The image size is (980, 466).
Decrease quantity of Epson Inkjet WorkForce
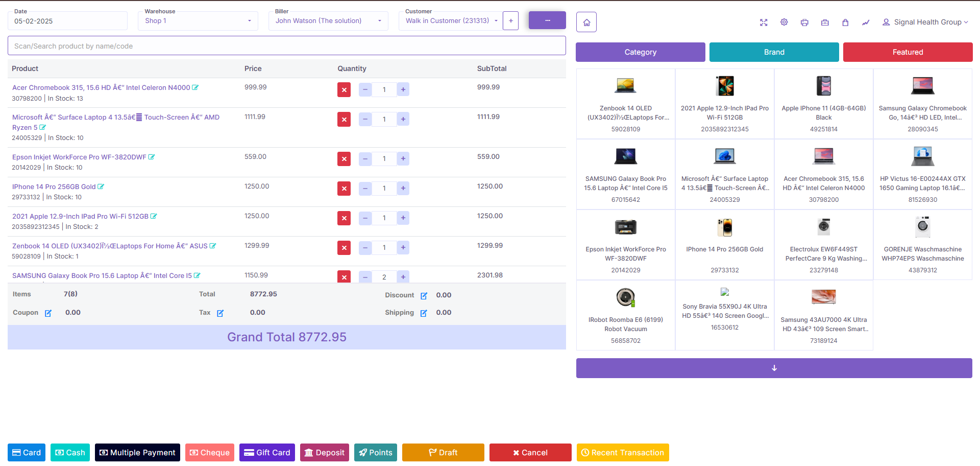point(365,158)
